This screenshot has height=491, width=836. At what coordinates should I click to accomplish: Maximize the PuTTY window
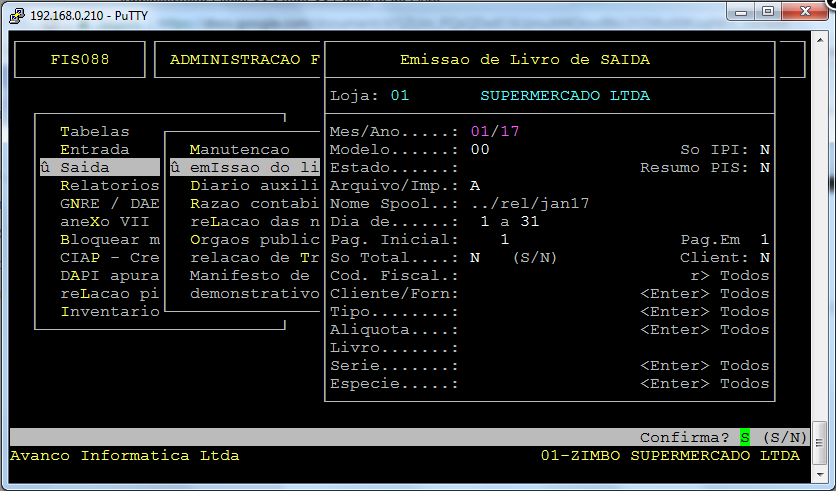[768, 12]
